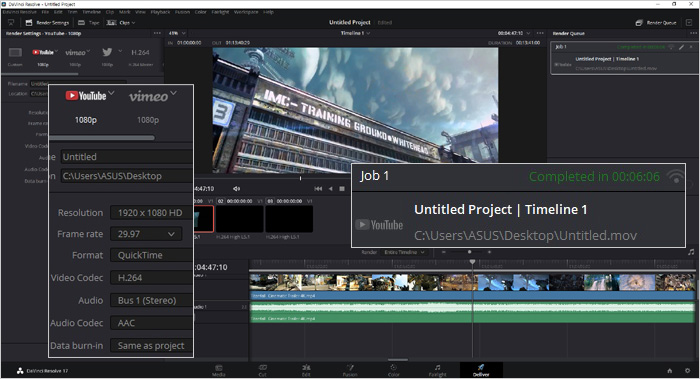Screen dimensions: 700x379
Task: Open the DaVinci Resolve application menu
Action: (x=20, y=12)
